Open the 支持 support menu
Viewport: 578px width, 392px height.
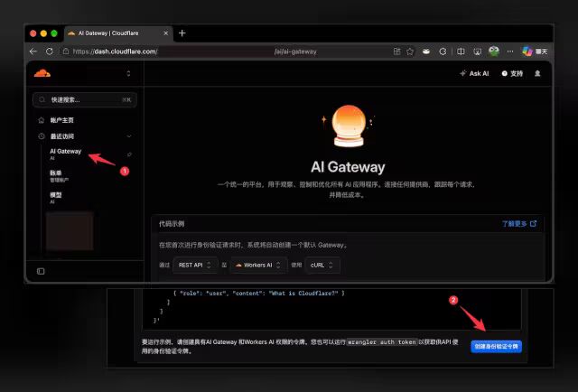(512, 73)
